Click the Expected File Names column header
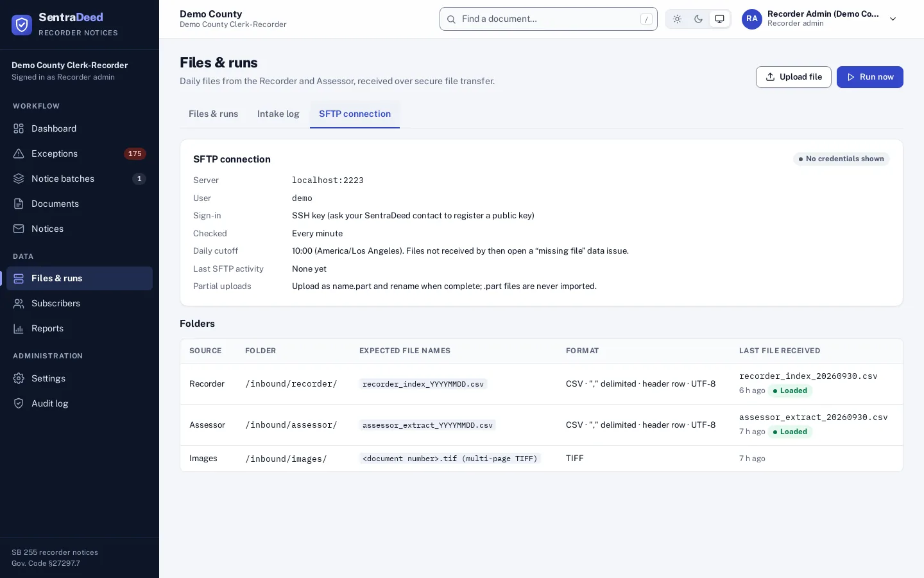 405,351
